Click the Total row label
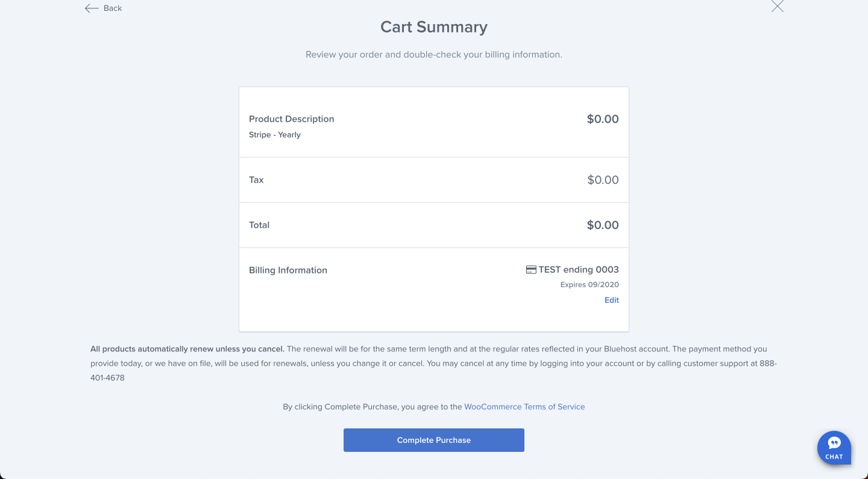The width and height of the screenshot is (868, 479). [259, 225]
